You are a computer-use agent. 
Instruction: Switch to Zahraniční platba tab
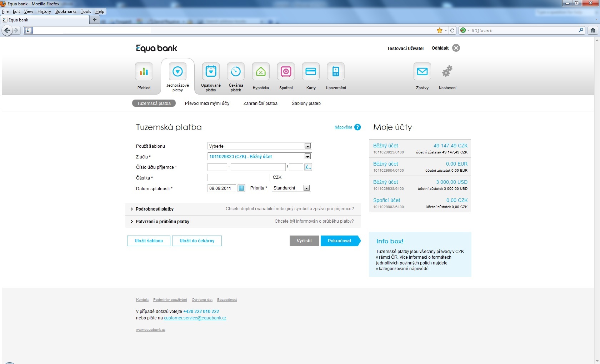[260, 103]
